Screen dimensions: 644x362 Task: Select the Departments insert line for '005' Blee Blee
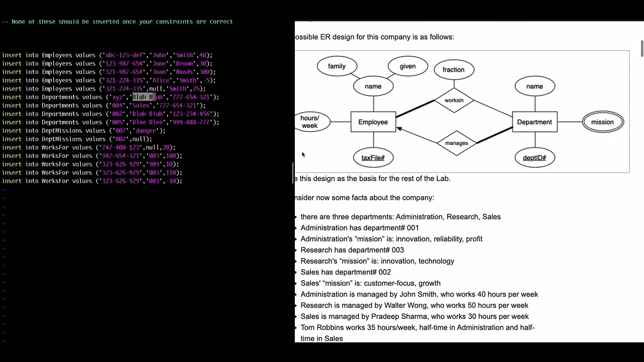click(110, 122)
